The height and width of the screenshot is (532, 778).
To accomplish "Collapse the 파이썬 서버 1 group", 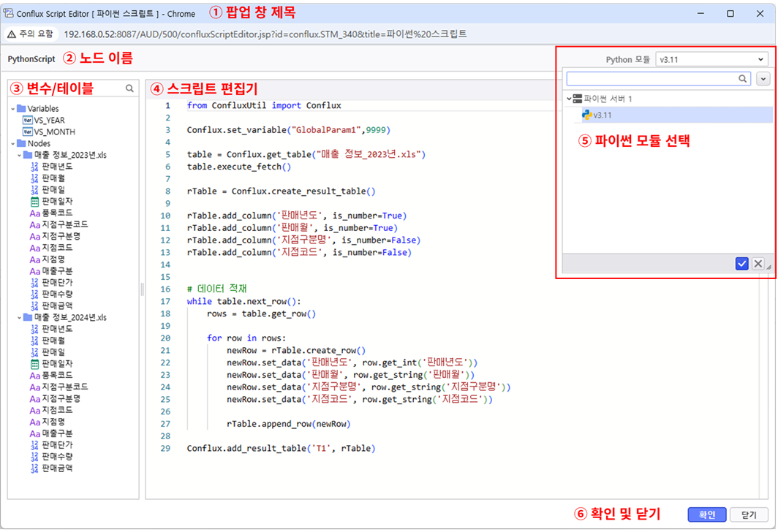I will pos(569,99).
